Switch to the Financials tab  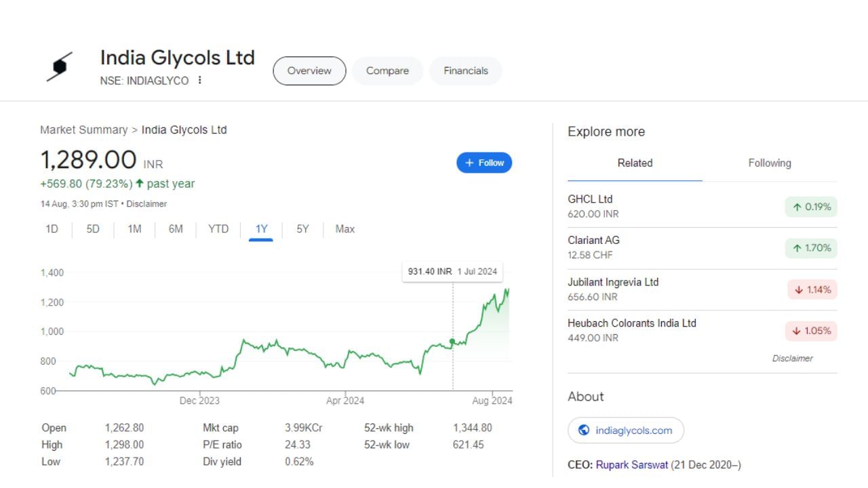(x=465, y=70)
